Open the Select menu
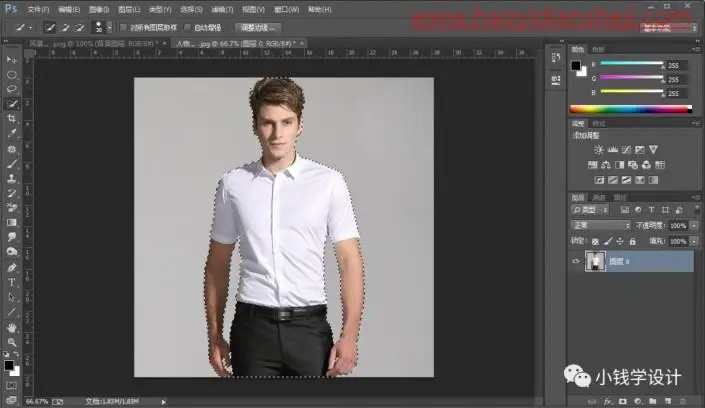The image size is (705, 408). [x=192, y=9]
